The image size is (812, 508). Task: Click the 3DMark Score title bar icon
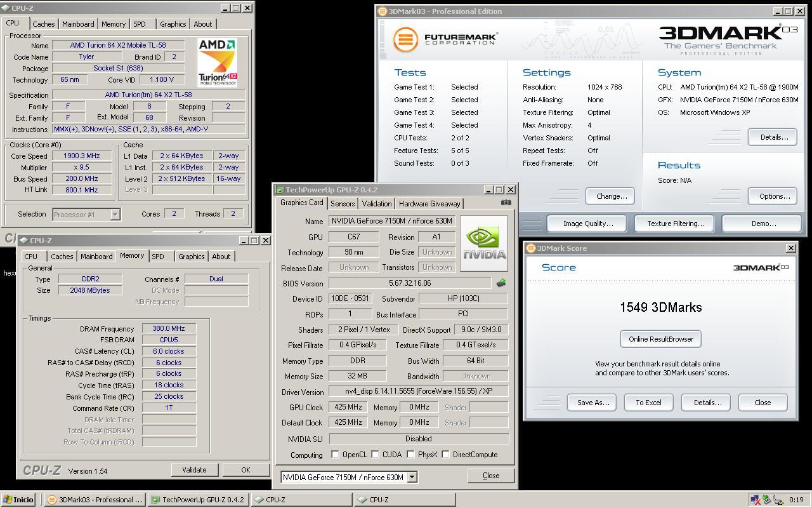(531, 248)
